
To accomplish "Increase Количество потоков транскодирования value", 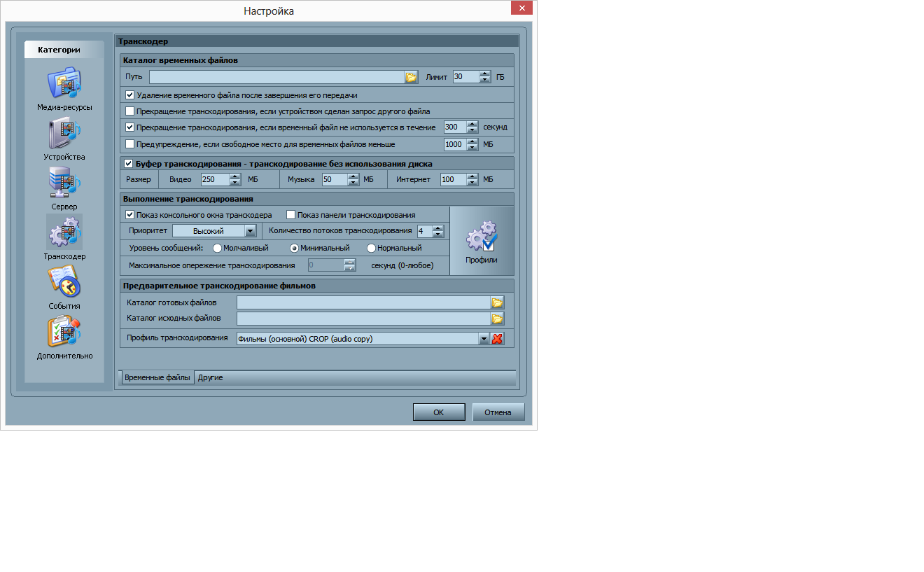I will pyautogui.click(x=438, y=228).
